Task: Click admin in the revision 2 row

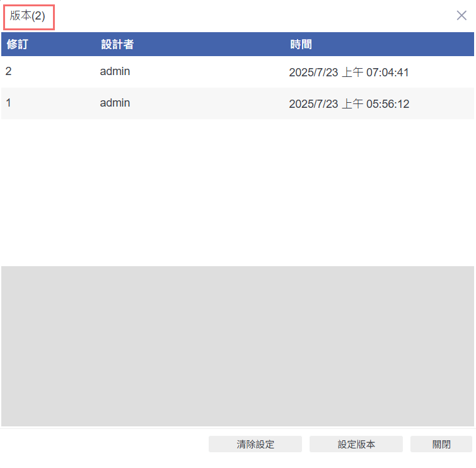Action: (x=115, y=72)
